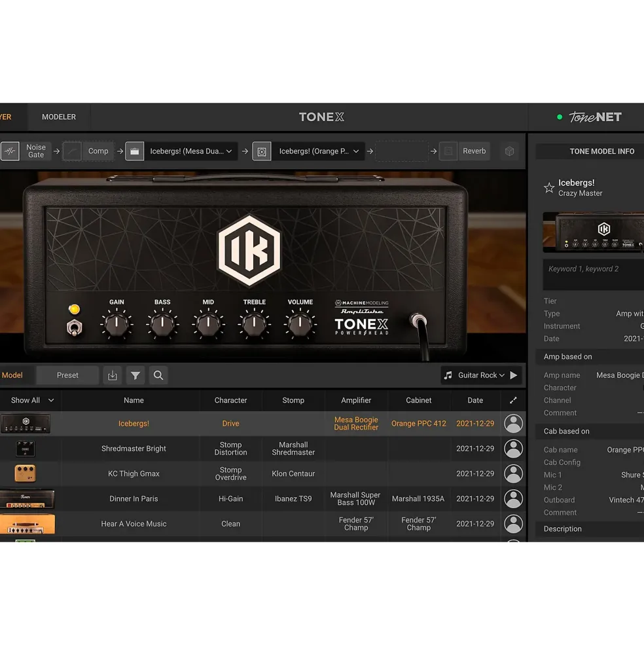
Task: Sort by the Amplifier column header
Action: pos(356,400)
